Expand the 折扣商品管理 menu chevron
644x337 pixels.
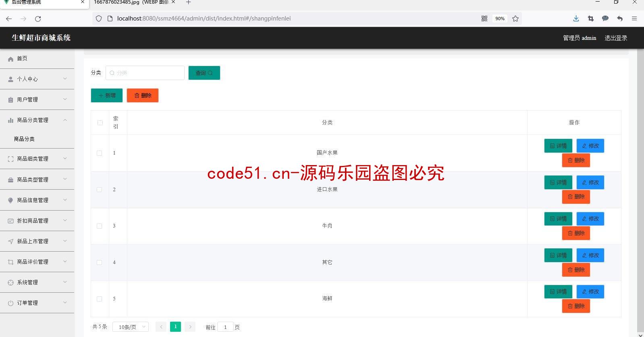[x=65, y=221]
